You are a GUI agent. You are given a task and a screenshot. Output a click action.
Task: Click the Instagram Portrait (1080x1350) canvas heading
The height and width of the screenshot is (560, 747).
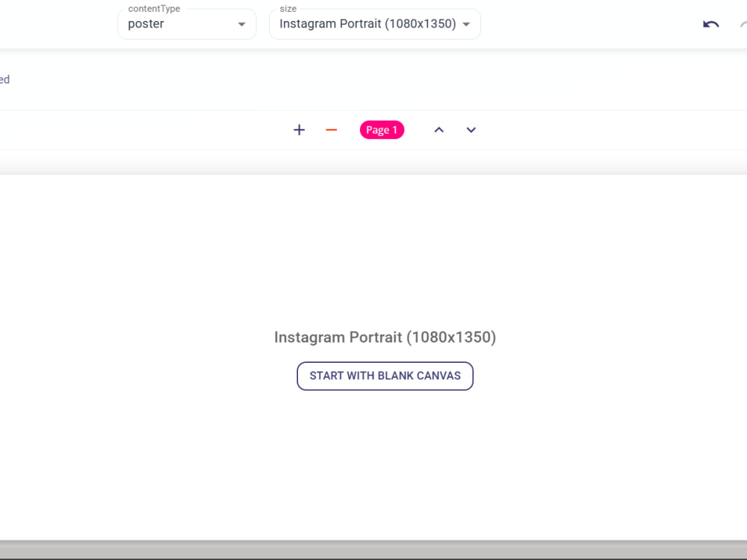pyautogui.click(x=385, y=337)
